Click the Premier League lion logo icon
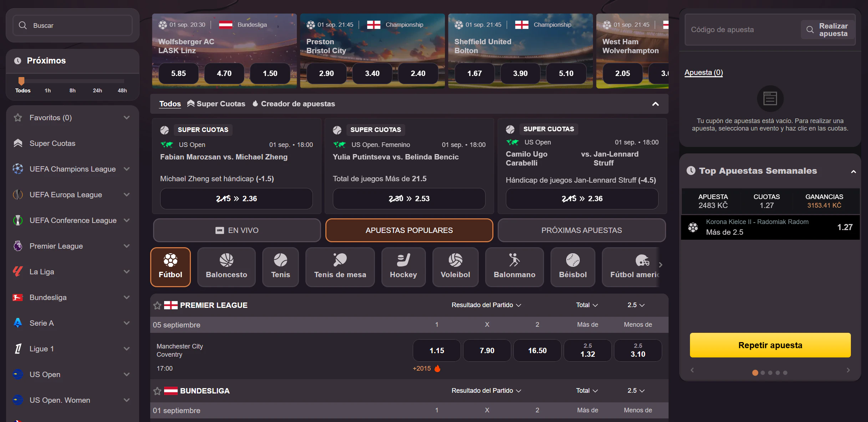This screenshot has height=422, width=868. 18,246
